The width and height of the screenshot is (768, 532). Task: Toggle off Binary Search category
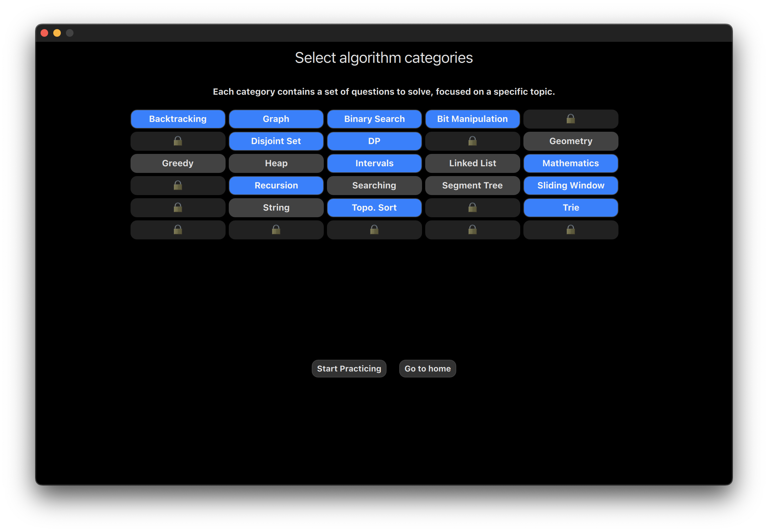374,119
